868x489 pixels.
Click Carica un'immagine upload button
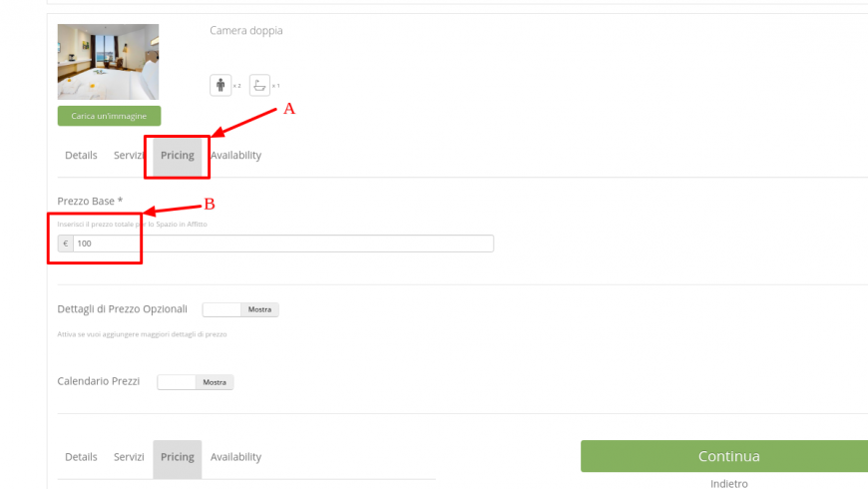(x=109, y=116)
